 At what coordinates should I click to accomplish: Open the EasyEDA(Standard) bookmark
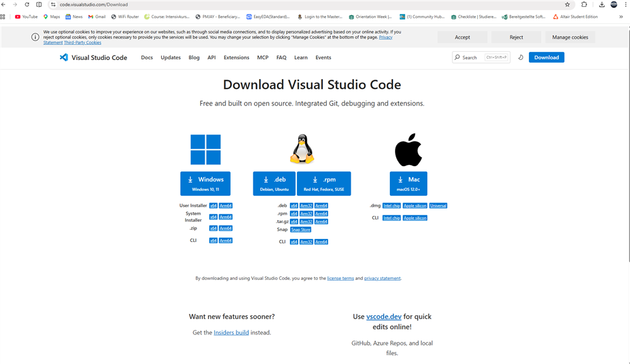[x=268, y=17]
